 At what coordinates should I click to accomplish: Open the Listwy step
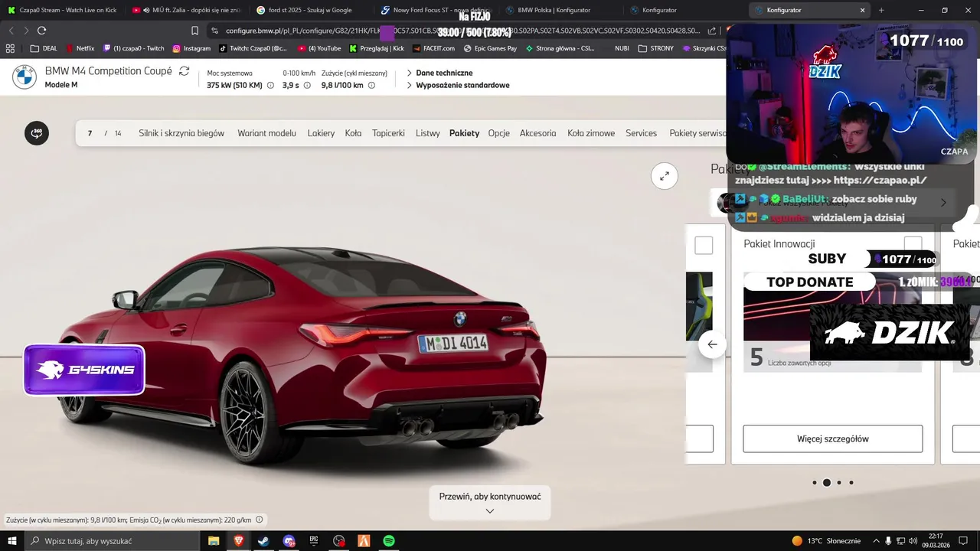coord(428,133)
